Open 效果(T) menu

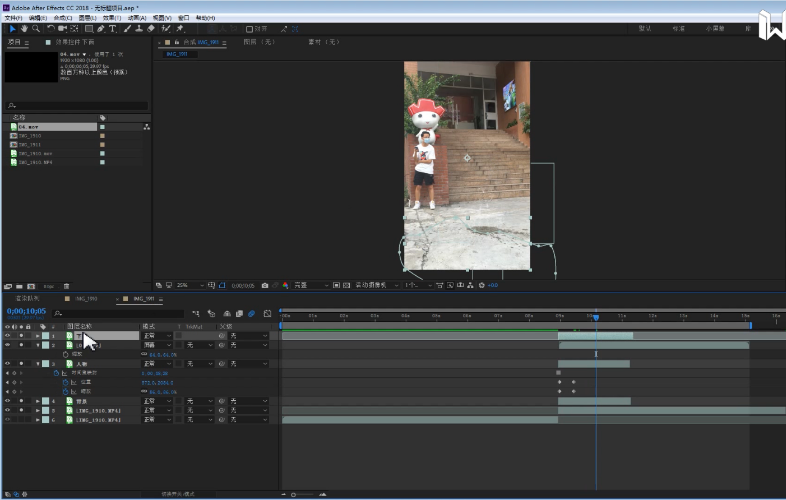point(112,18)
